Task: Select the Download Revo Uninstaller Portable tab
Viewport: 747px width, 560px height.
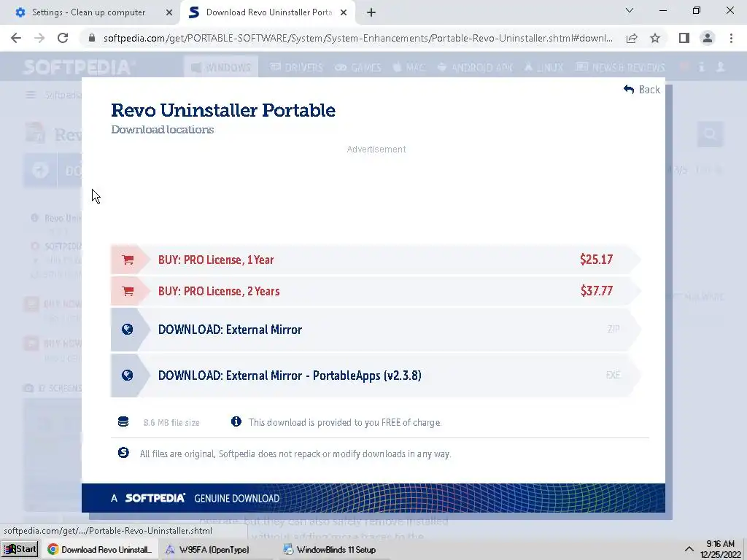Action: [x=268, y=12]
